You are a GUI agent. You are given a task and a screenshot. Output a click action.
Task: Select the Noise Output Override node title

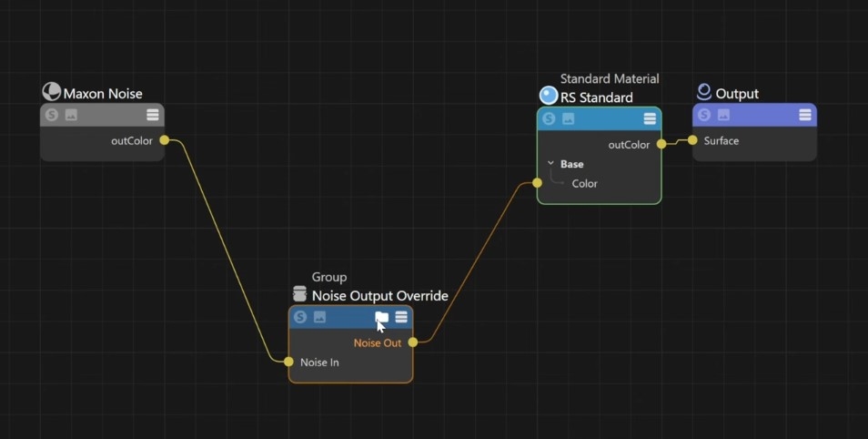click(x=379, y=296)
